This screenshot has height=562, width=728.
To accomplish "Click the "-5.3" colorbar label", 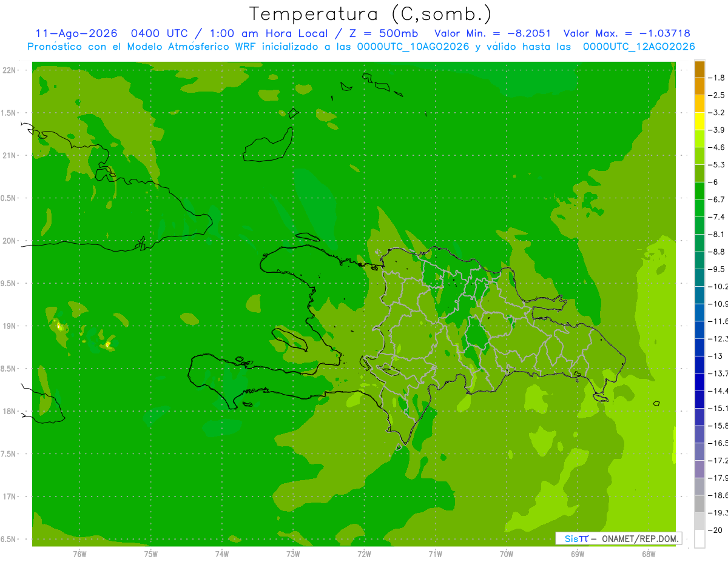I will 716,164.
